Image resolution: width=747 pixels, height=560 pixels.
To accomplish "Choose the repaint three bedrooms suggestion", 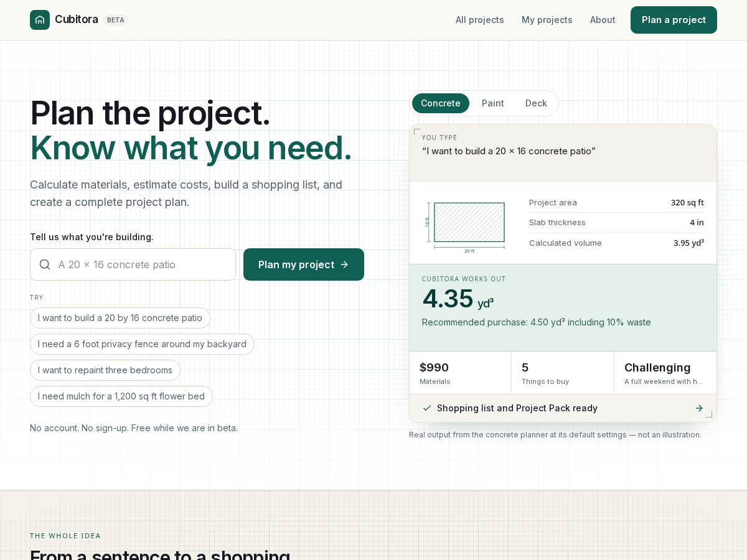I will coord(105,370).
